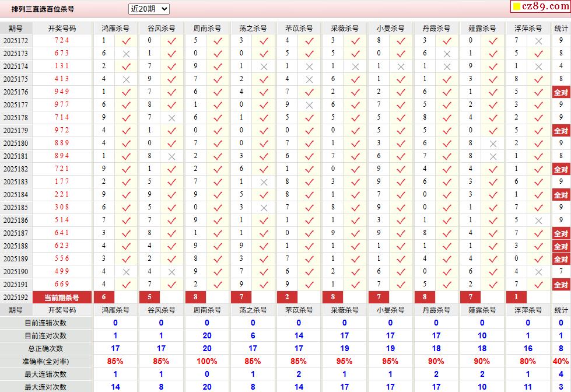Click the X mark for 荡之杀号 in row 2025174

click(264, 66)
